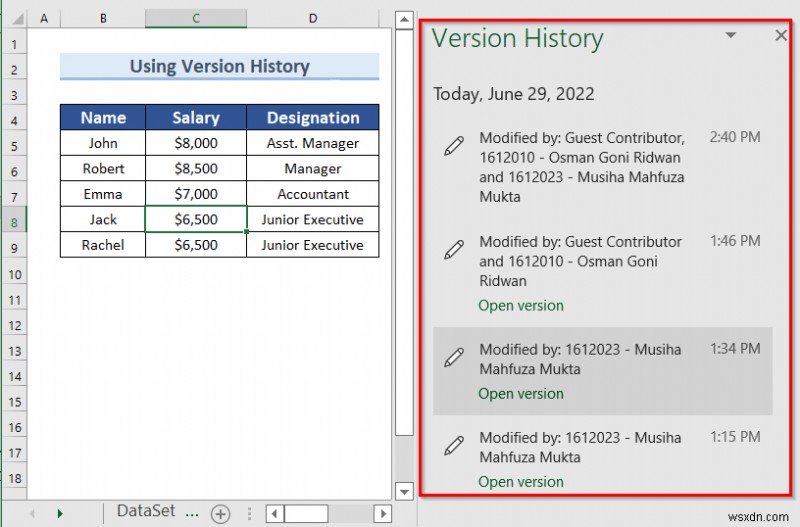Click the horizontal scroll right arrow
Viewport: 800px width, 527px height.
[383, 513]
